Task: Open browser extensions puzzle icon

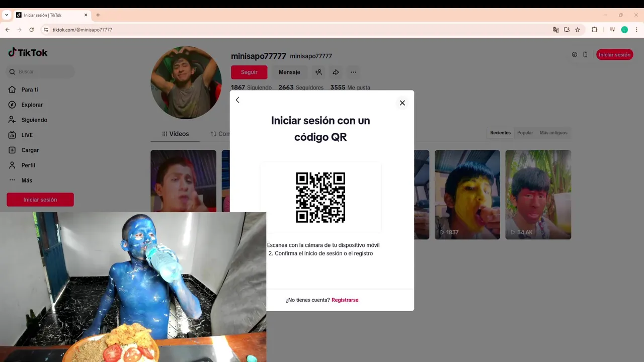Action: point(594,30)
